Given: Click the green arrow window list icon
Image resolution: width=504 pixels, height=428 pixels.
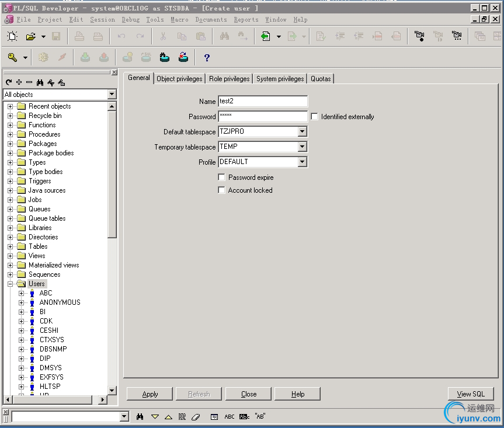Looking at the screenshot, I should point(266,36).
